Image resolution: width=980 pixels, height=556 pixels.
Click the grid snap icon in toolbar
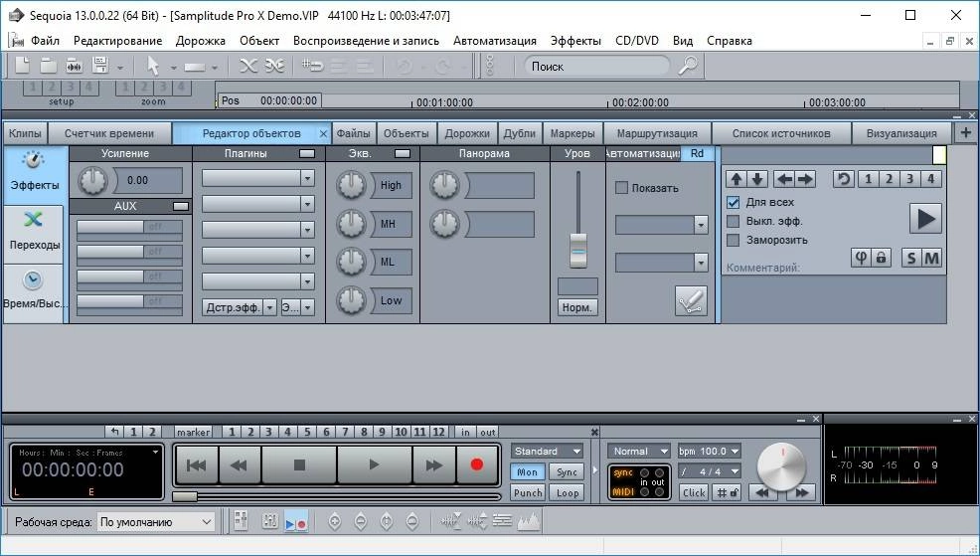coord(312,65)
